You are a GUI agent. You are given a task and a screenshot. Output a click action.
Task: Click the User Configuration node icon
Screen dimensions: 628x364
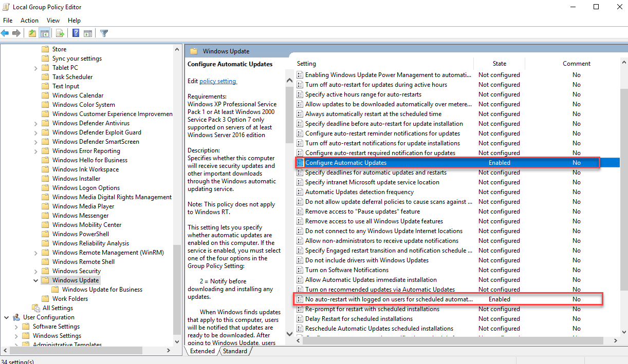(x=16, y=317)
